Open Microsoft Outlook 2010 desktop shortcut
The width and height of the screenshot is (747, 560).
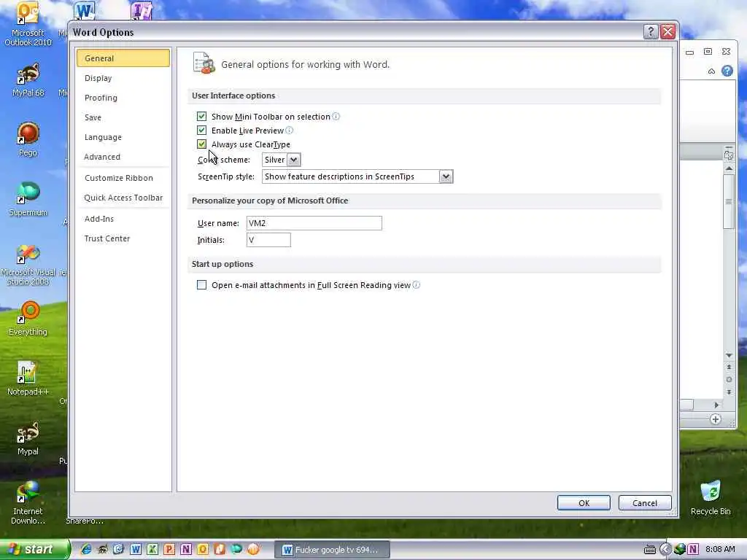coord(28,24)
